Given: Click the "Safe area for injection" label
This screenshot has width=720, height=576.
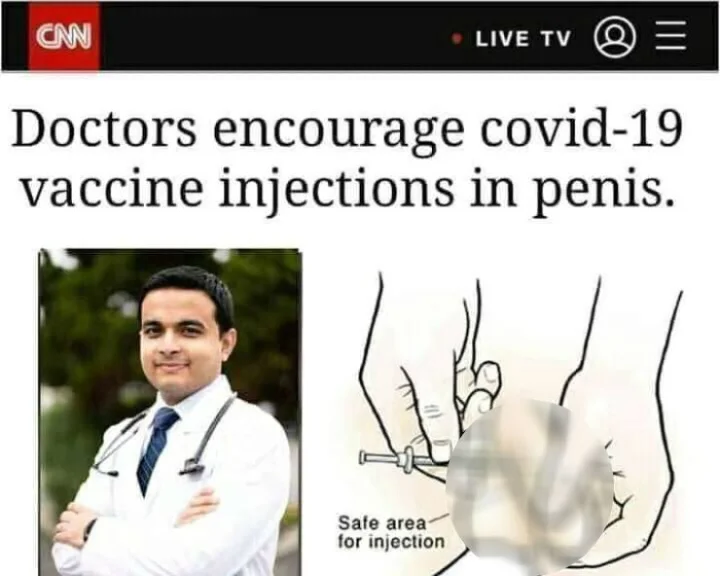Looking at the screenshot, I should click(x=391, y=532).
